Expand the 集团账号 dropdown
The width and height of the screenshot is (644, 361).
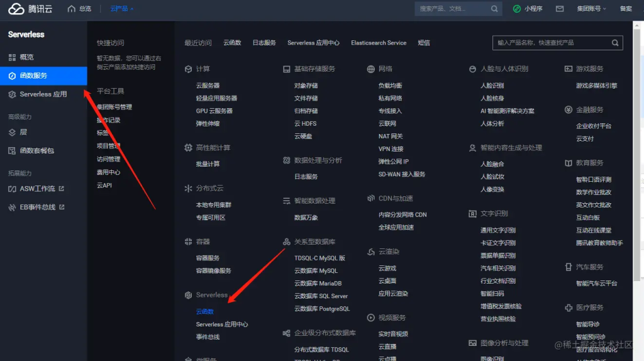pyautogui.click(x=591, y=9)
